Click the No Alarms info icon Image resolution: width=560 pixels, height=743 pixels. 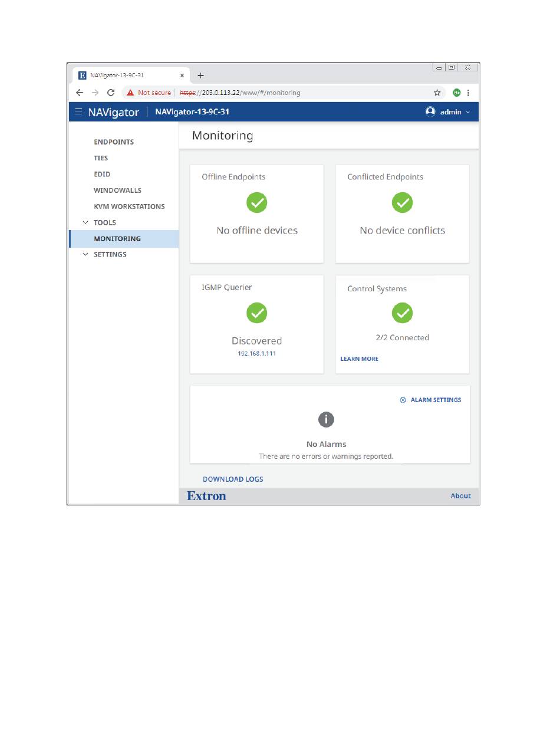tap(326, 419)
